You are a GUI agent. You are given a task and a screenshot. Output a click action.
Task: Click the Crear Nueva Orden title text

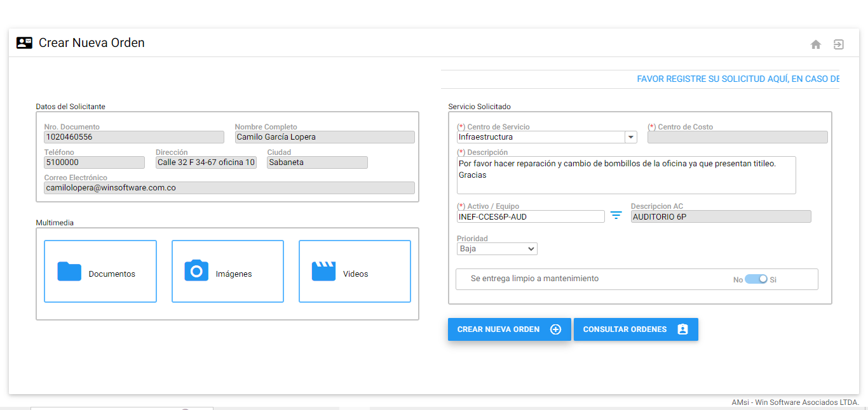click(92, 43)
